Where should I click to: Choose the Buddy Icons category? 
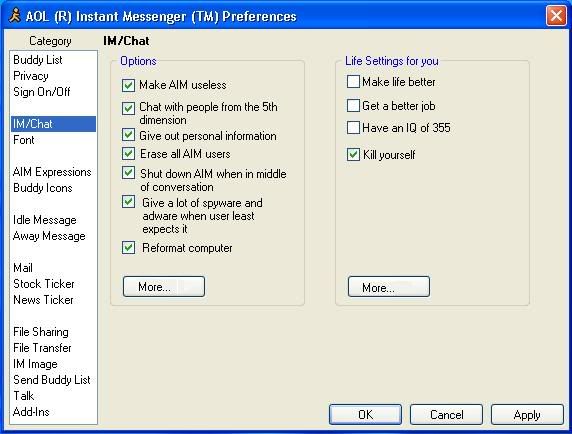click(42, 188)
